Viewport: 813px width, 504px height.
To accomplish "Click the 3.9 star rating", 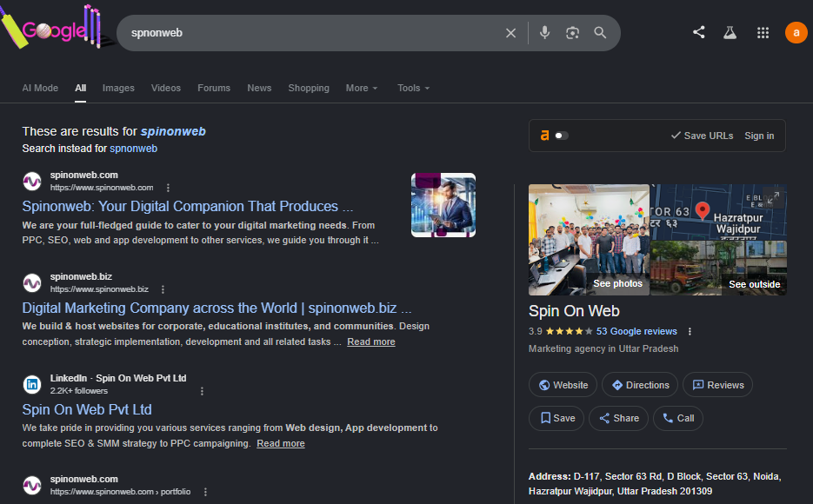I will coord(561,332).
